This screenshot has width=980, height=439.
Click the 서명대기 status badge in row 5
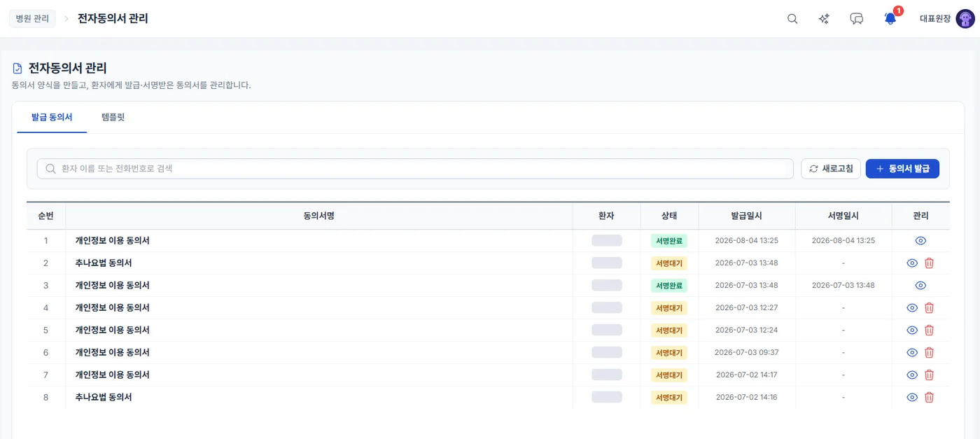[669, 330]
